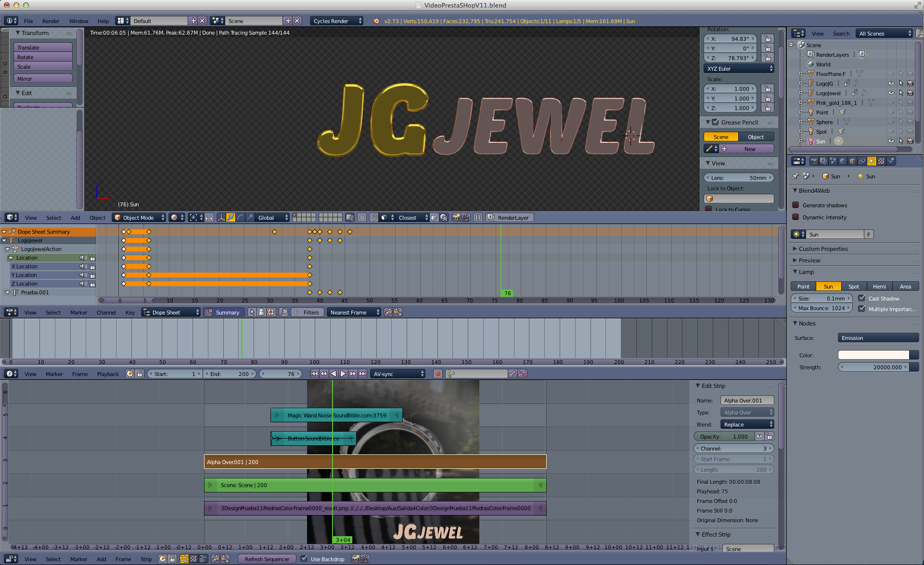Enable the Generate shadows checkbox
The width and height of the screenshot is (924, 565).
tap(796, 205)
